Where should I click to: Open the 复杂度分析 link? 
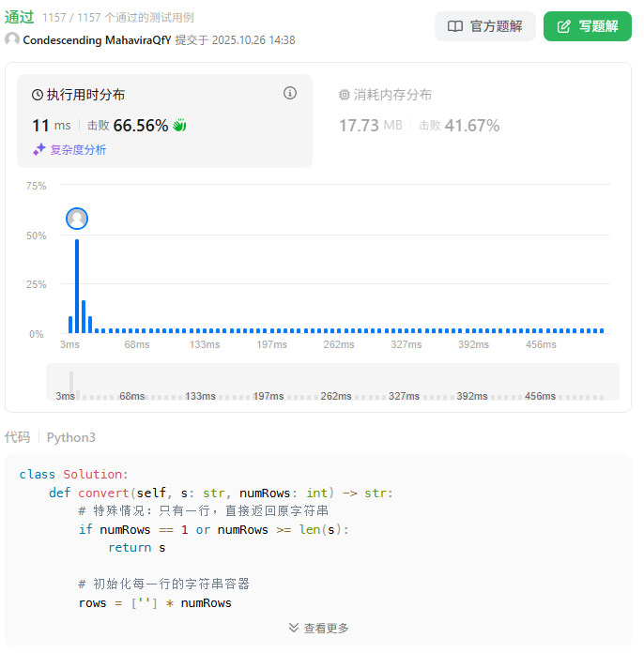(x=78, y=149)
